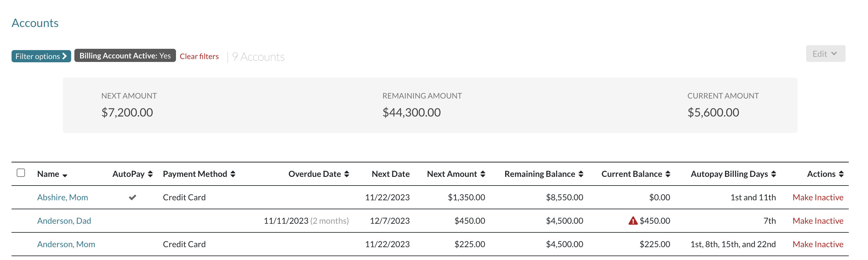The height and width of the screenshot is (260, 868).
Task: Click Clear filters
Action: click(199, 56)
